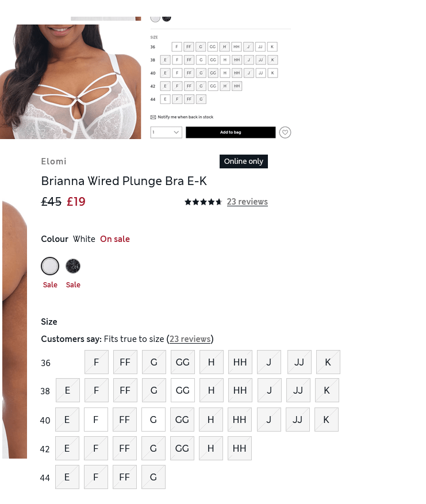
Task: Select size 42 HH in large grid
Action: tap(240, 448)
